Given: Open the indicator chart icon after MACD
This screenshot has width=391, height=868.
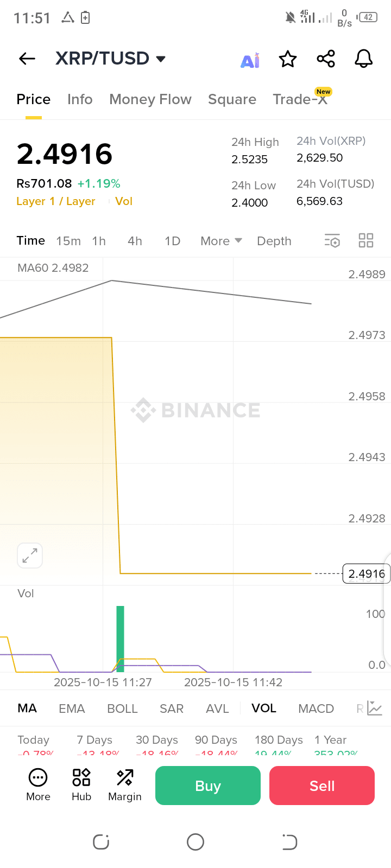Looking at the screenshot, I should [x=375, y=708].
